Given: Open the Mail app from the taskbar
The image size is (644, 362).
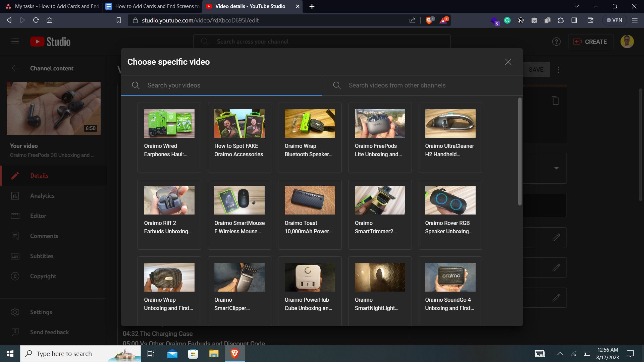Looking at the screenshot, I should (x=172, y=354).
